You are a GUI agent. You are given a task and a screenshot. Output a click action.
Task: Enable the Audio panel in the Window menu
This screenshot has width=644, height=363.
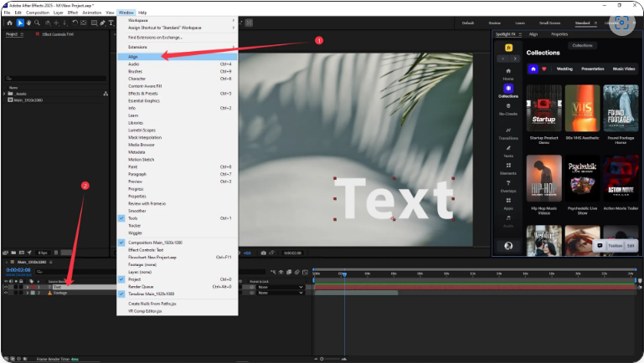177,64
